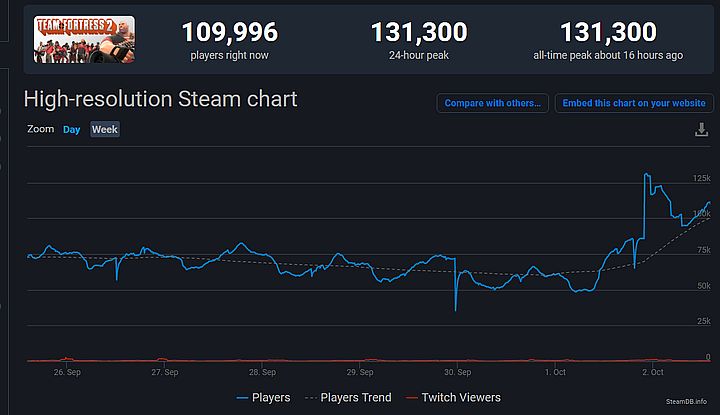The image size is (720, 415).
Task: Click Embed this chart on your website
Action: (x=632, y=103)
